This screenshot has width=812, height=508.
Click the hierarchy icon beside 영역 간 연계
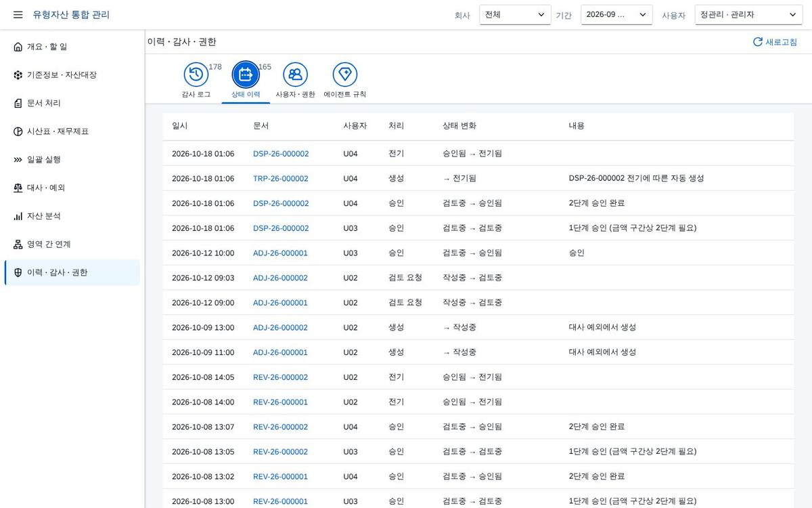click(x=18, y=245)
